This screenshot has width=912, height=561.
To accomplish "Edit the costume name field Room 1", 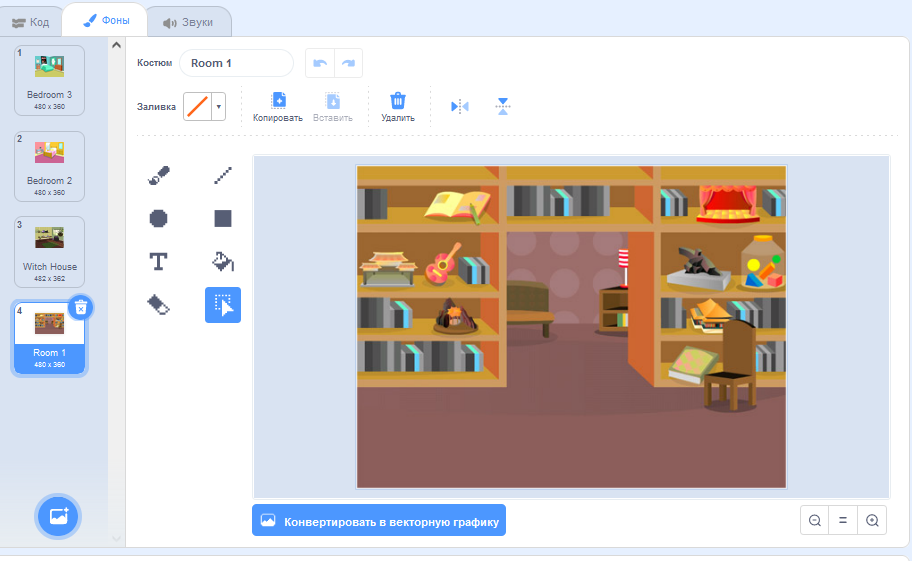I will (236, 63).
